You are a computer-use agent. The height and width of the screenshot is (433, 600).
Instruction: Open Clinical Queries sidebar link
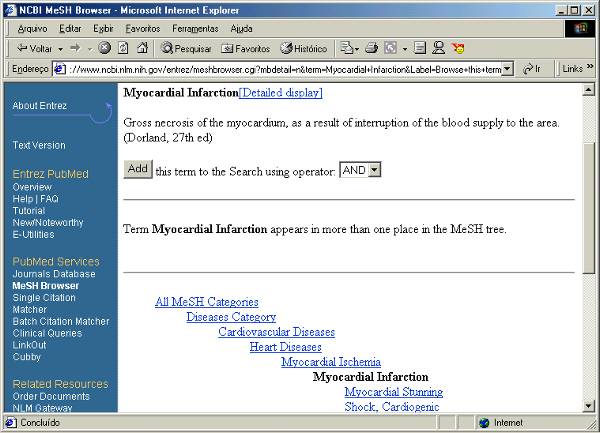coord(47,333)
